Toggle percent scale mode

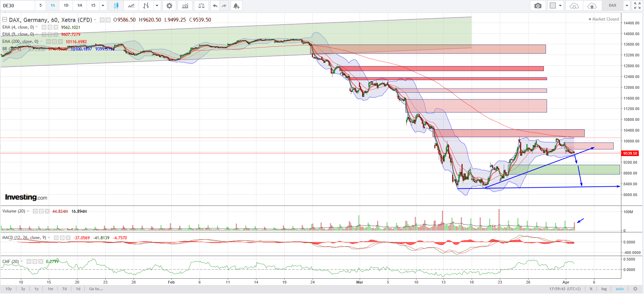[x=591, y=289]
